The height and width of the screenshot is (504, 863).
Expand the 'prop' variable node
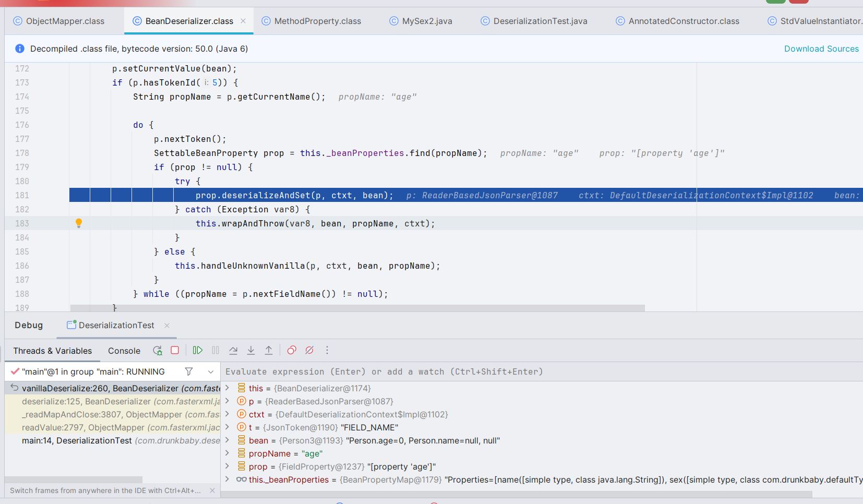(x=227, y=466)
